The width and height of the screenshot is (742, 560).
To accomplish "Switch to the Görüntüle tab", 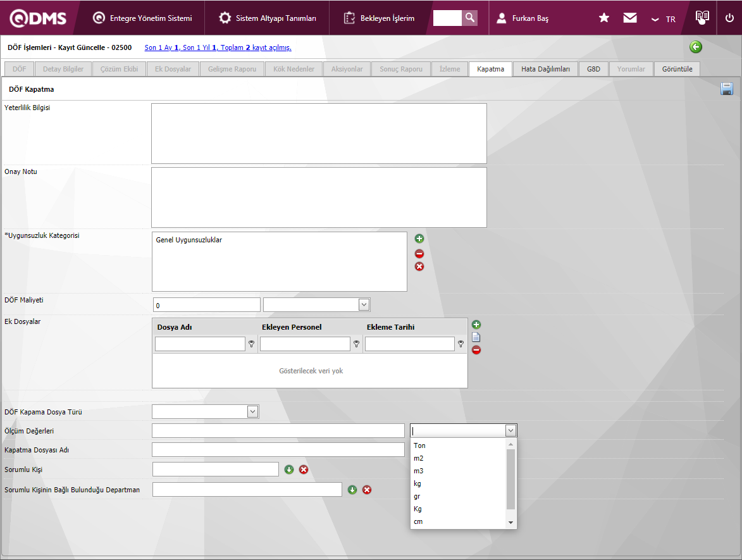I will 677,69.
